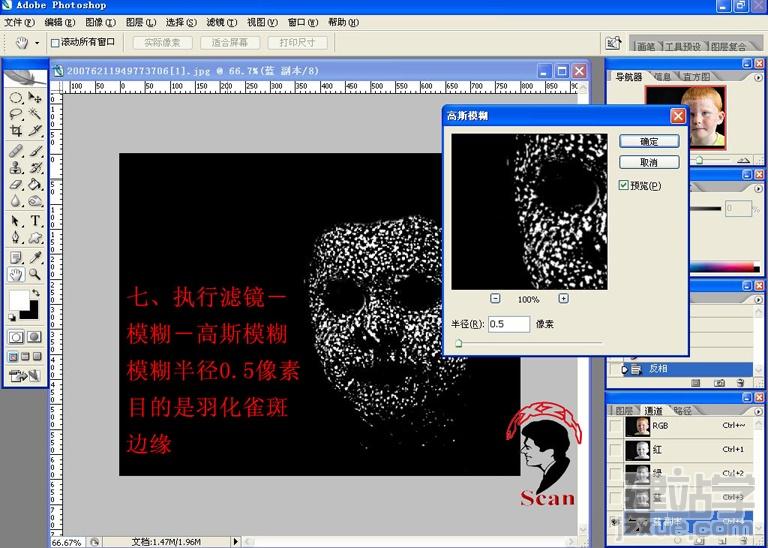Screen dimensions: 768x548
Task: Click the 半径 radius slider handle
Action: pos(458,343)
